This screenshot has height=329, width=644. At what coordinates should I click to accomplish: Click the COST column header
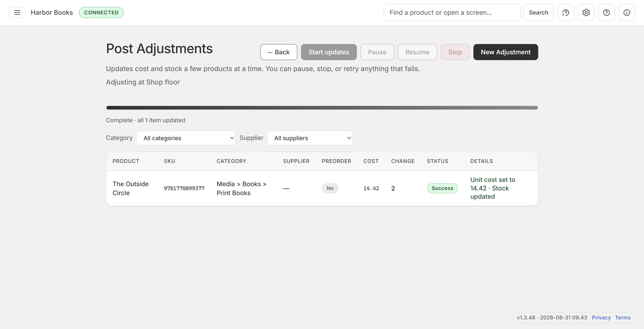(371, 161)
